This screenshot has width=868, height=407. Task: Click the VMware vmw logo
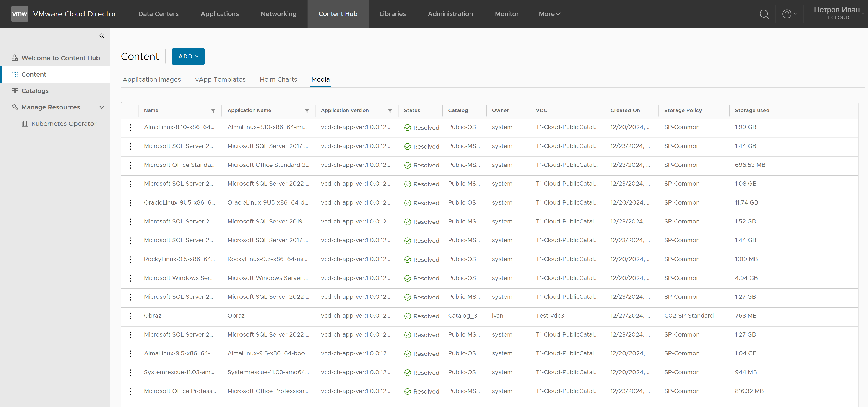[20, 14]
